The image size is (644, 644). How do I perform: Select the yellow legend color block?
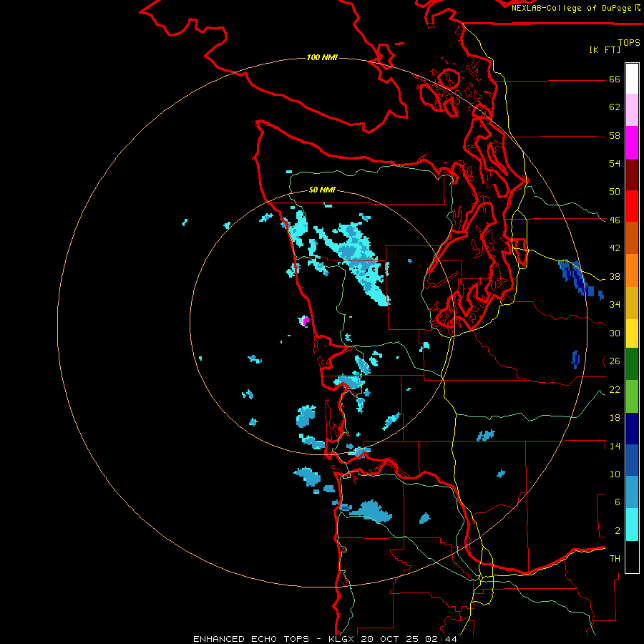(632, 333)
